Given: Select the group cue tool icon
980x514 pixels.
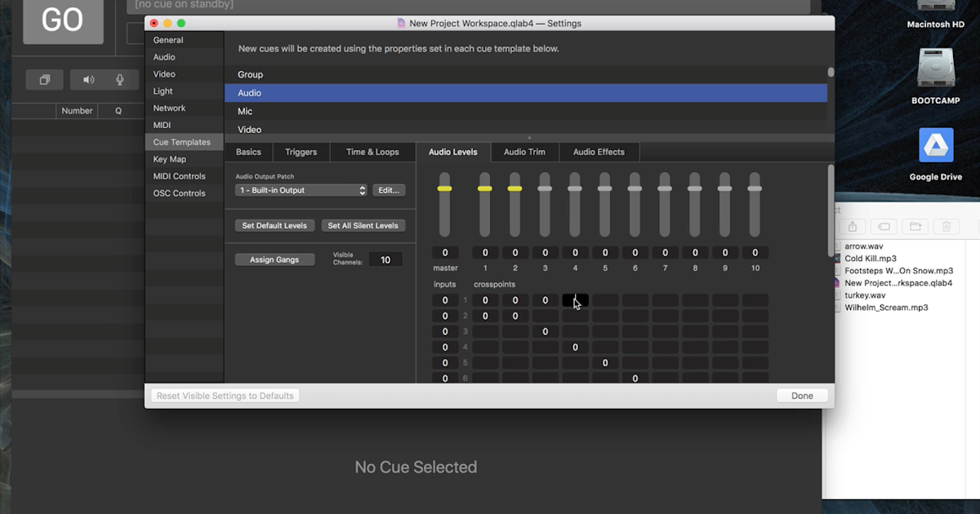Looking at the screenshot, I should point(44,79).
